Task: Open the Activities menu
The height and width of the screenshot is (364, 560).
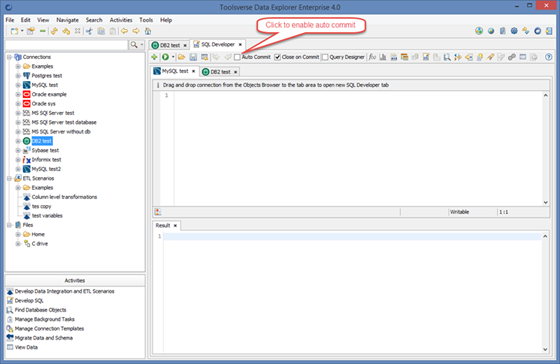Action: (x=121, y=20)
